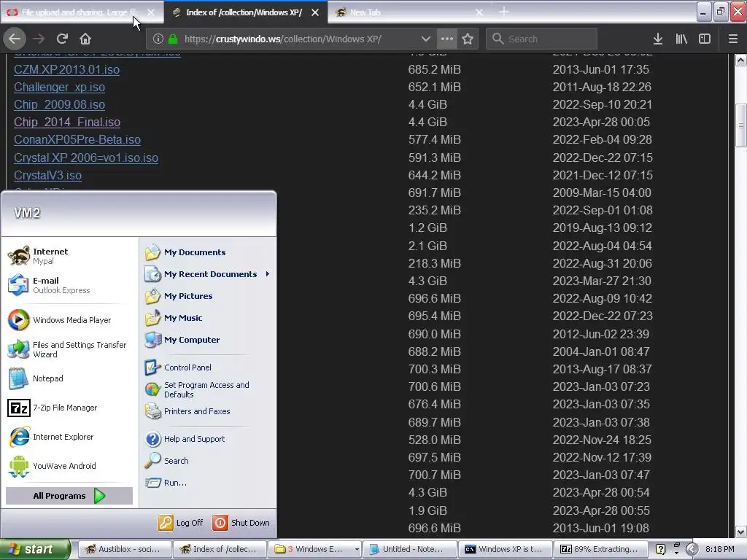Expand My Recent Documents submenu
The height and width of the screenshot is (560, 747).
[208, 274]
